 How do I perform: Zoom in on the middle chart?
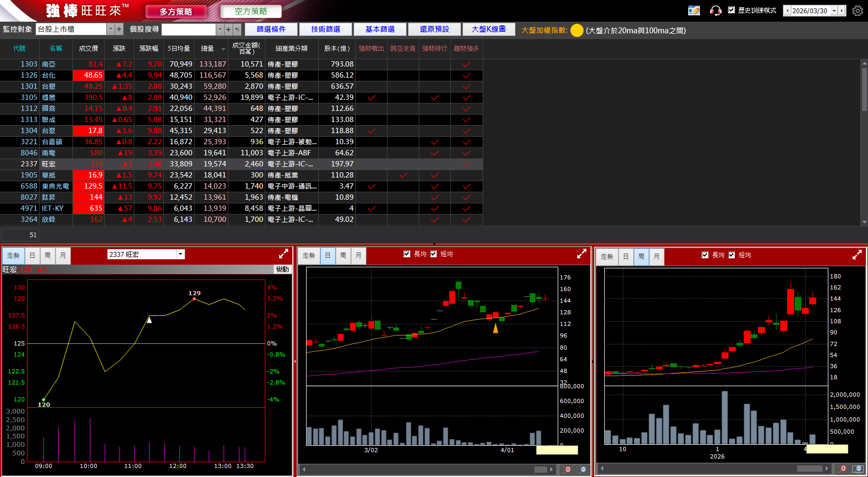click(568, 469)
